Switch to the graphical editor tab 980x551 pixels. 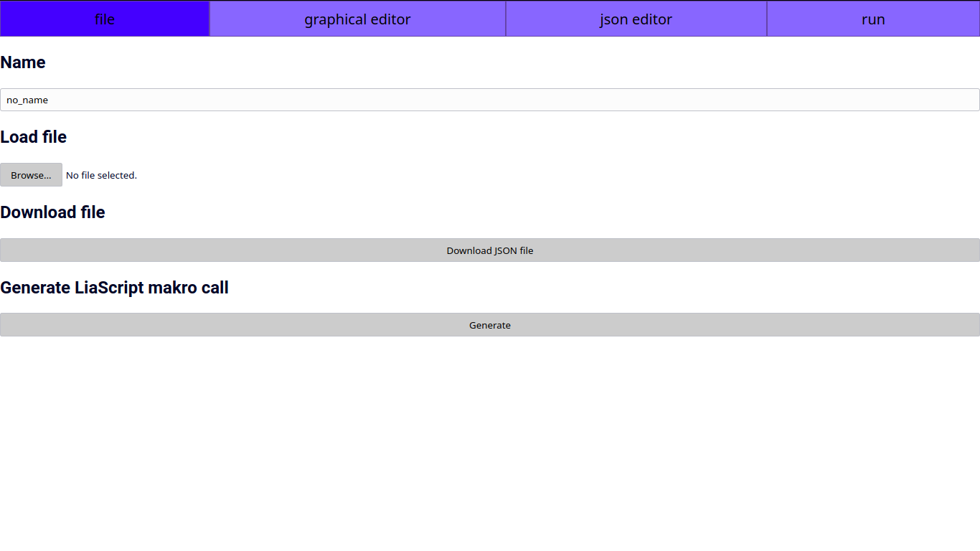pos(357,19)
